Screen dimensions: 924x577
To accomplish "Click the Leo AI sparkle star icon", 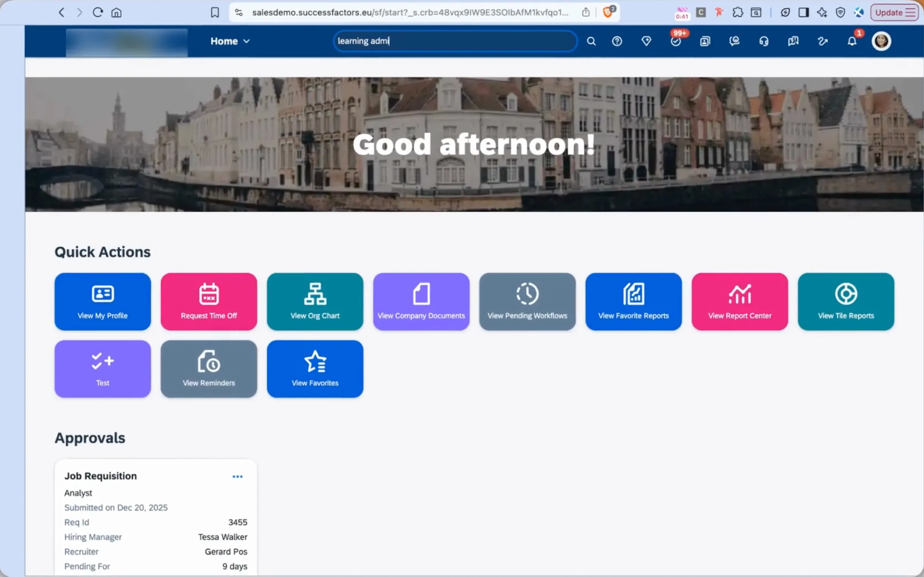I will [822, 12].
